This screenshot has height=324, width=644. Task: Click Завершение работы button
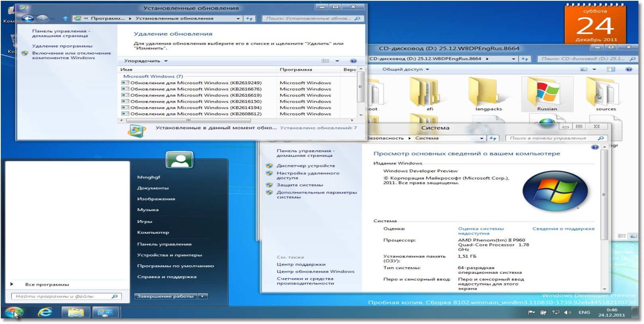pos(166,296)
